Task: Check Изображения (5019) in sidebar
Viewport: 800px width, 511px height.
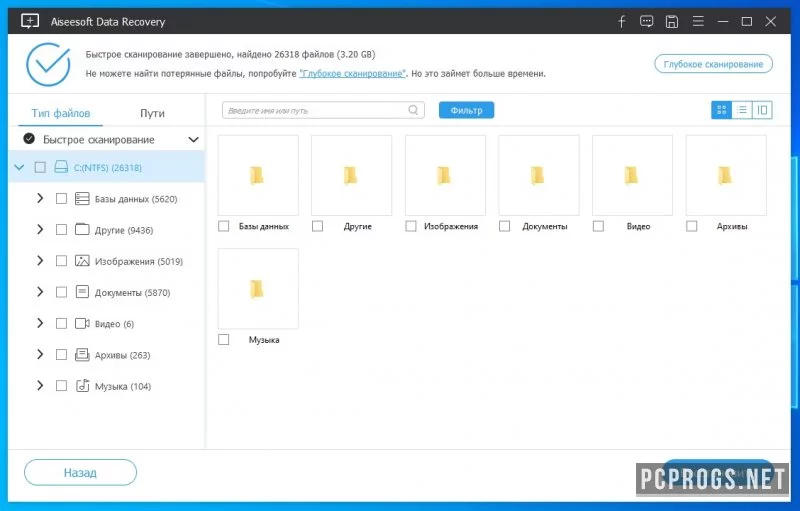Action: [61, 261]
